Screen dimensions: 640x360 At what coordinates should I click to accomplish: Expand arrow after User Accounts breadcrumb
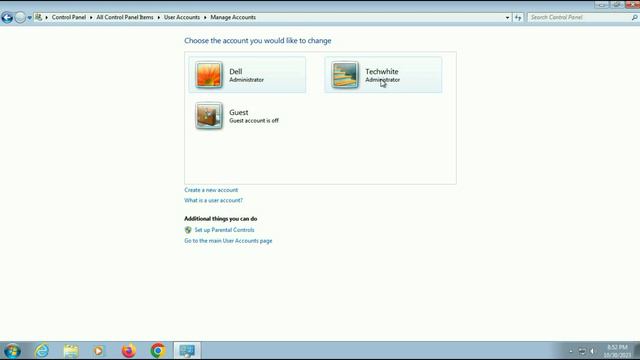pyautogui.click(x=205, y=18)
